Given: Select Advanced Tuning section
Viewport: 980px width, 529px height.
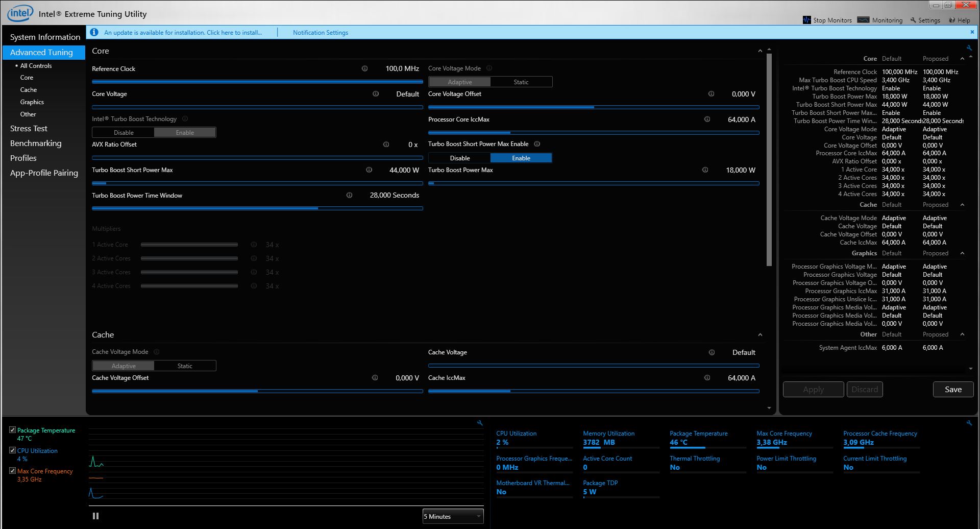Looking at the screenshot, I should (44, 52).
